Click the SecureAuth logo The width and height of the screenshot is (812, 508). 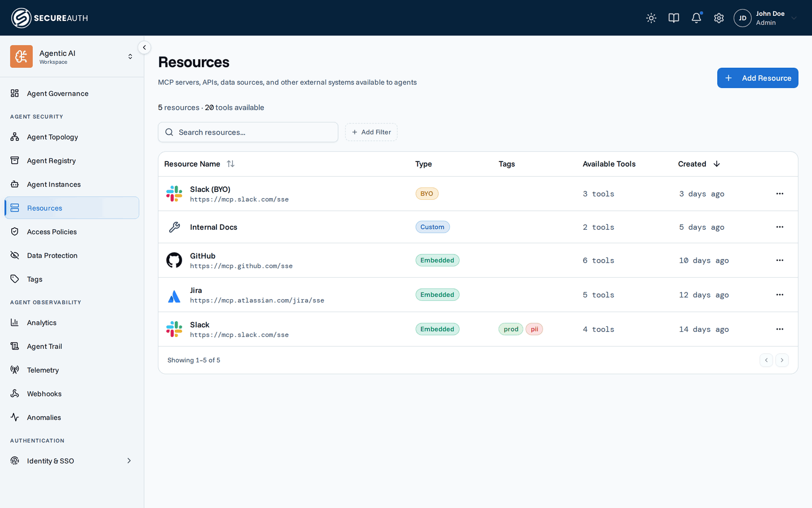coord(50,18)
